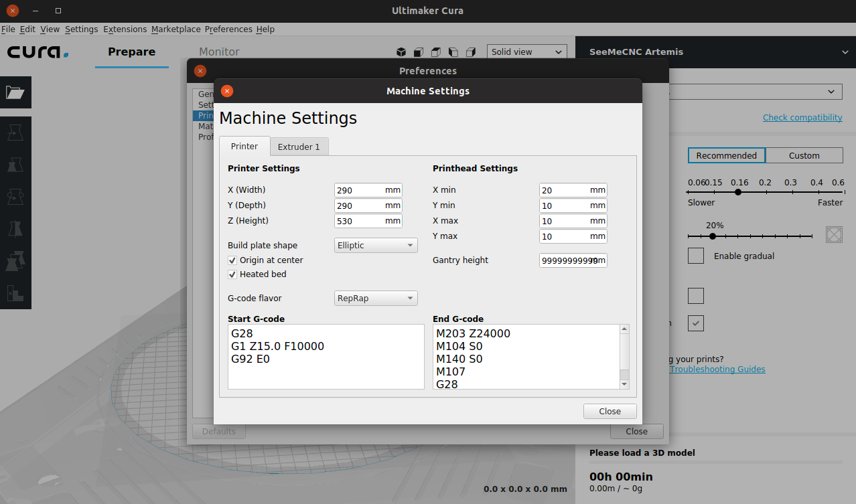
Task: Switch to the left side view cube icon
Action: point(453,52)
